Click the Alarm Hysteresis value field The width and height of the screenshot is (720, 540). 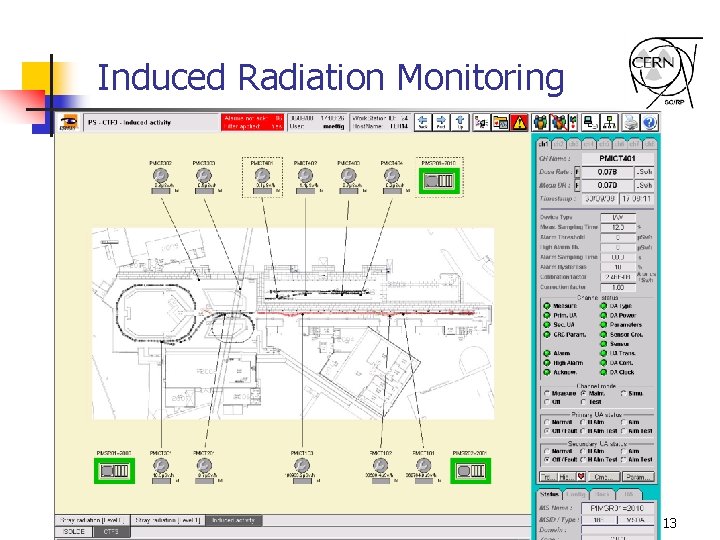(618, 267)
